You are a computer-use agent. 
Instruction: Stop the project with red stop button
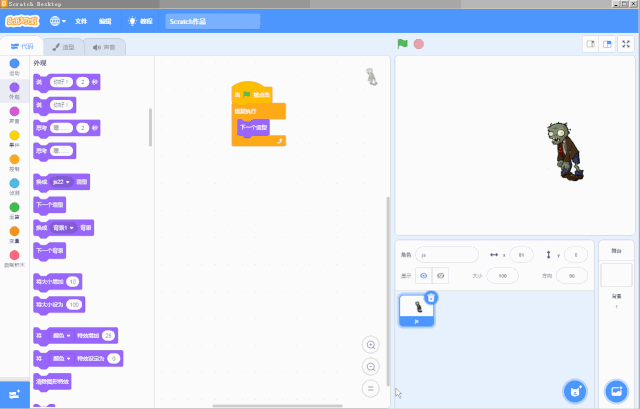(419, 44)
